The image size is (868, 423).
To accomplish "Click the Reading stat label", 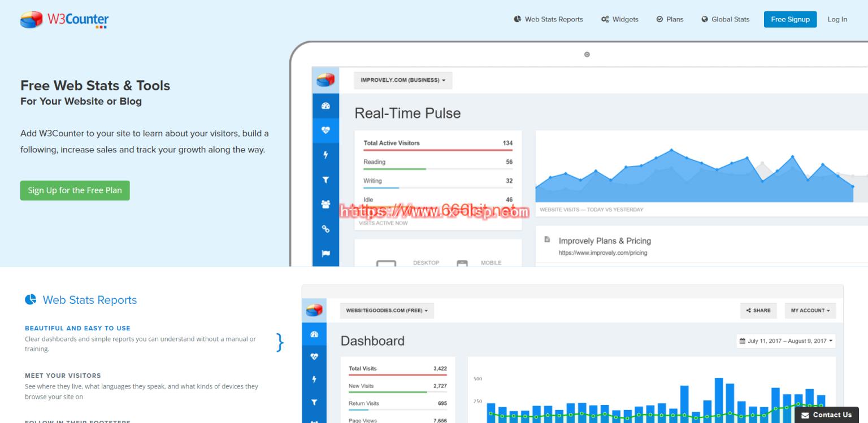I will tap(374, 162).
